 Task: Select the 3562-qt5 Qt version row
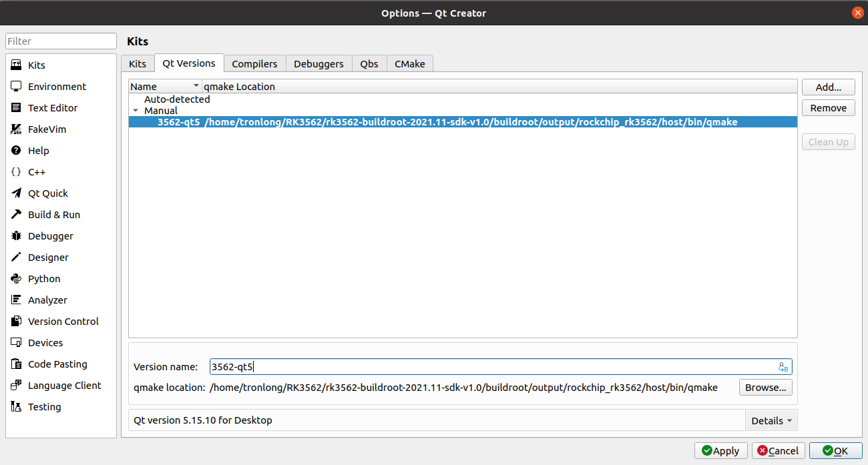point(463,122)
